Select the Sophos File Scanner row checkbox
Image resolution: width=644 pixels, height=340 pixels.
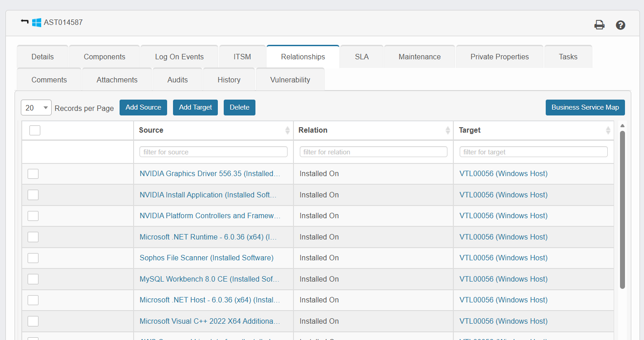(33, 258)
